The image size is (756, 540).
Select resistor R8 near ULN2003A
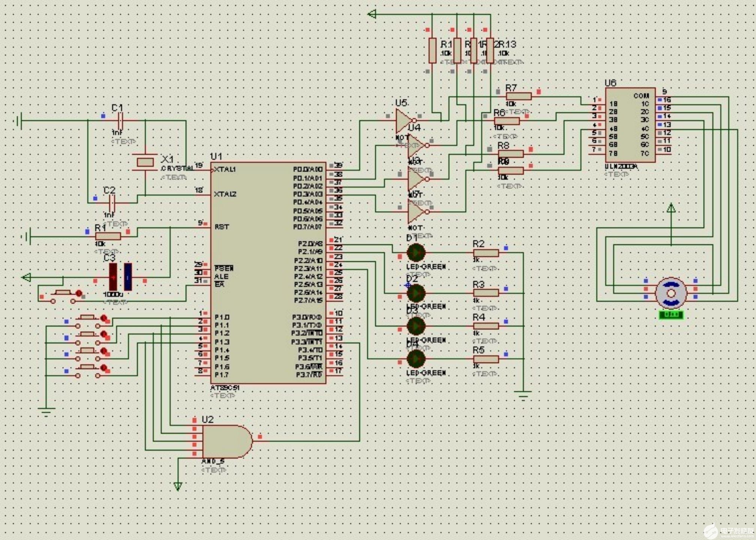510,154
